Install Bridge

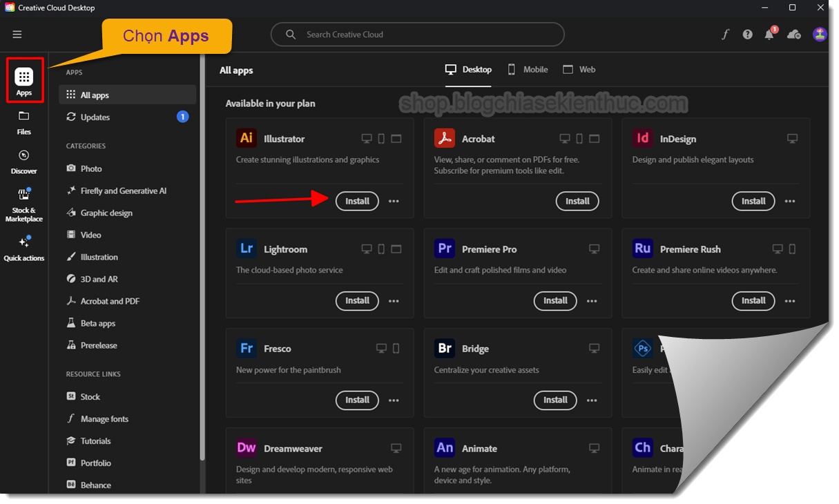coord(555,400)
